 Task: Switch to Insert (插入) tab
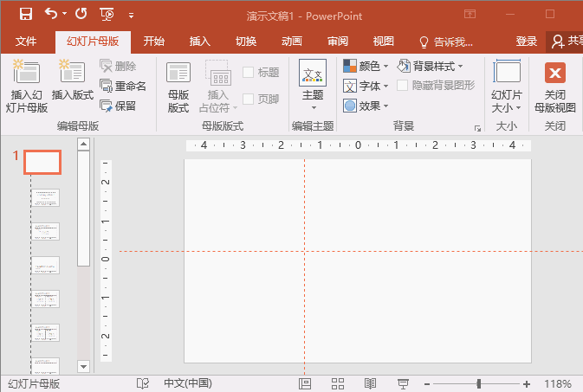pyautogui.click(x=200, y=42)
